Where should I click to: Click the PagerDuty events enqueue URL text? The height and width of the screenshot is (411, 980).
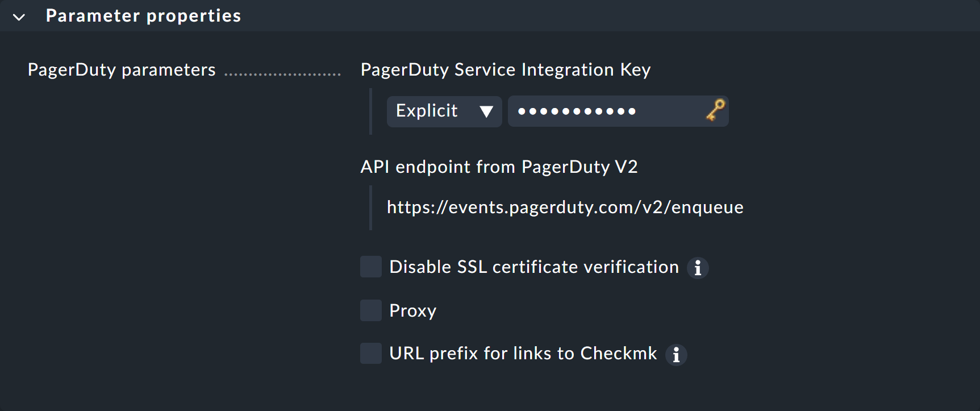point(565,207)
